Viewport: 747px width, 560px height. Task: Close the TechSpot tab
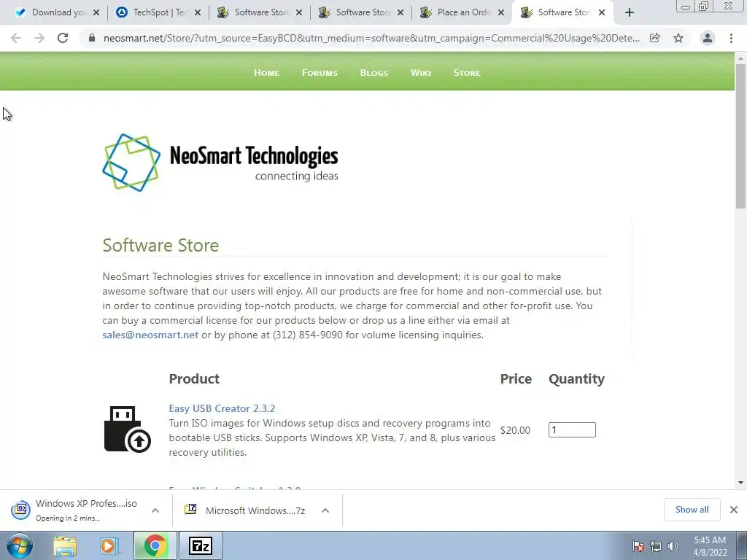(198, 13)
